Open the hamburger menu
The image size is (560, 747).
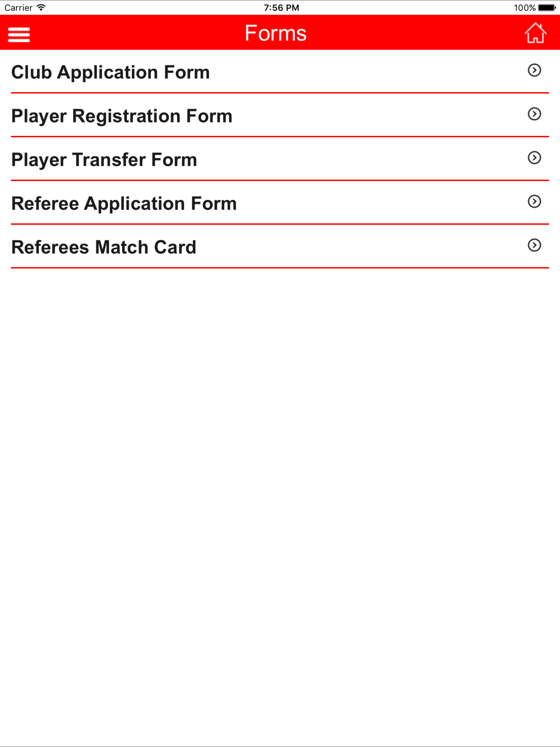coord(19,35)
